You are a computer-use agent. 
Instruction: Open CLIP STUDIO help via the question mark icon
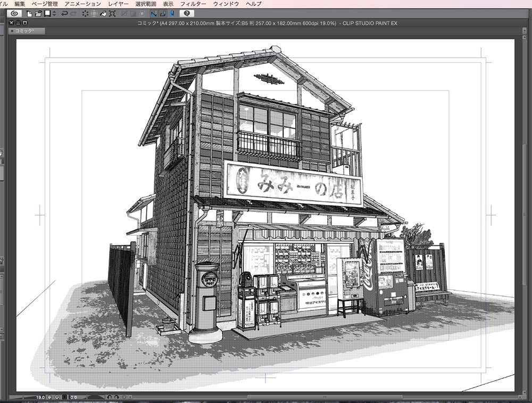point(187,13)
